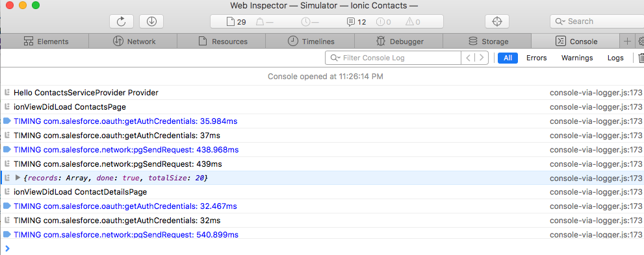Open source link for getAuthCredentials 35.984ms row

click(x=596, y=121)
